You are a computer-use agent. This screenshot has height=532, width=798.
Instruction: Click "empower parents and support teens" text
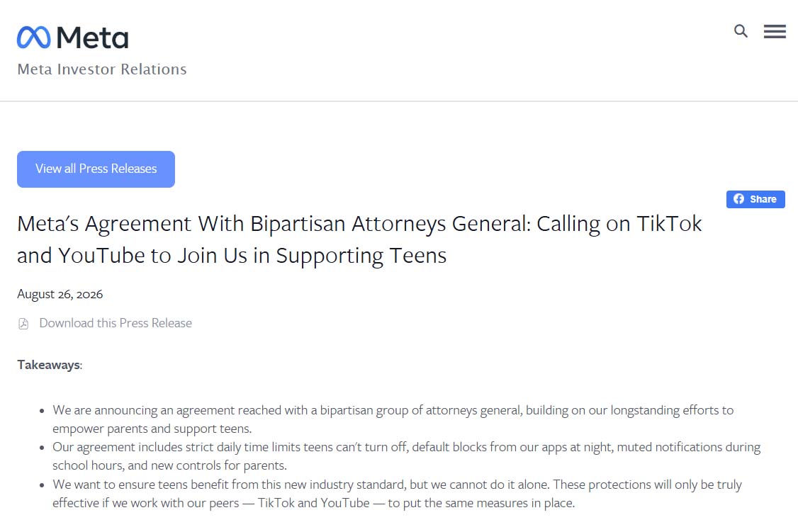click(x=152, y=429)
